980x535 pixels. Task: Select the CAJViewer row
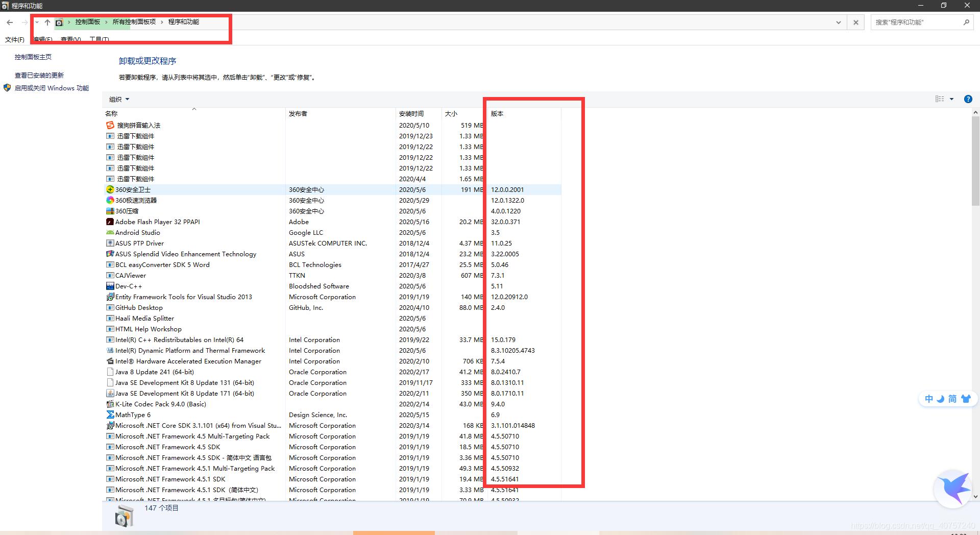coord(332,275)
